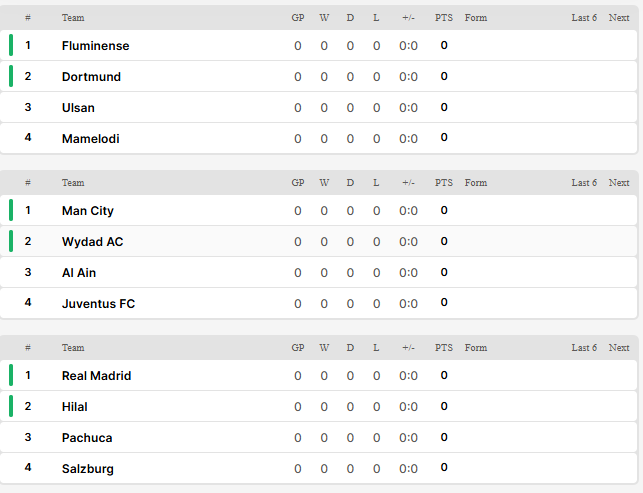Sort first table by PTS column header
This screenshot has width=643, height=493.
pos(444,18)
